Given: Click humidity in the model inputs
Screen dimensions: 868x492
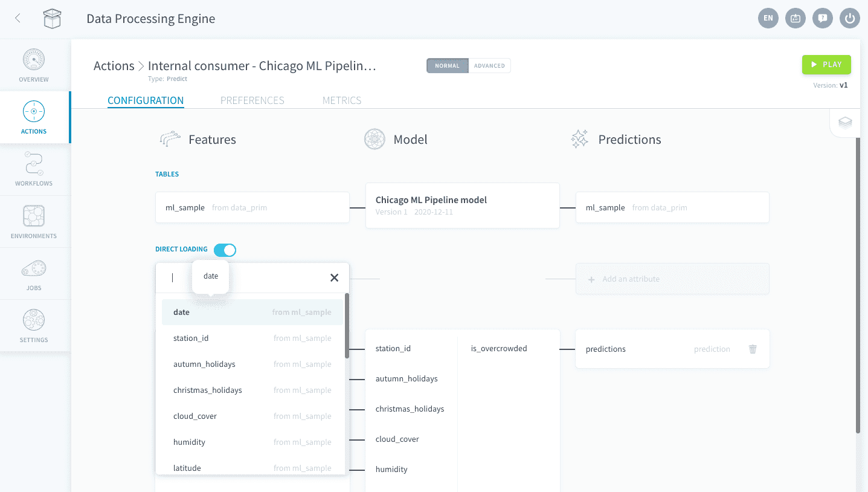Looking at the screenshot, I should point(391,470).
